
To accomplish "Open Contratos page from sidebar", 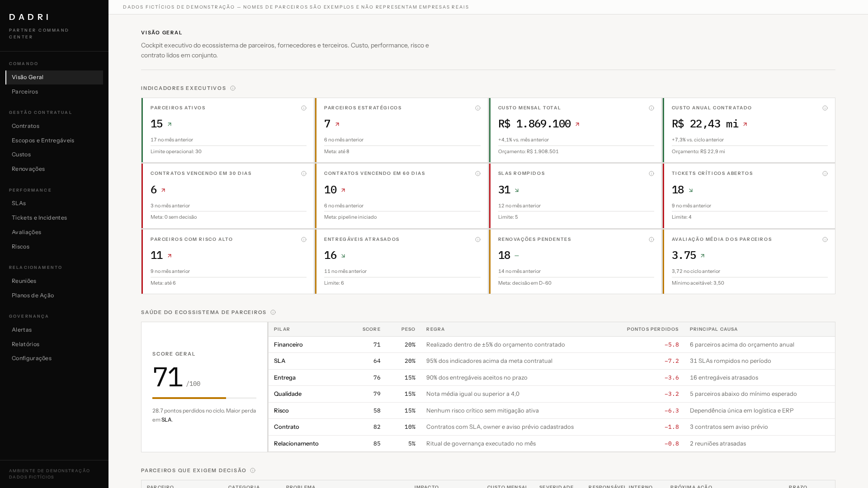I will [54, 126].
